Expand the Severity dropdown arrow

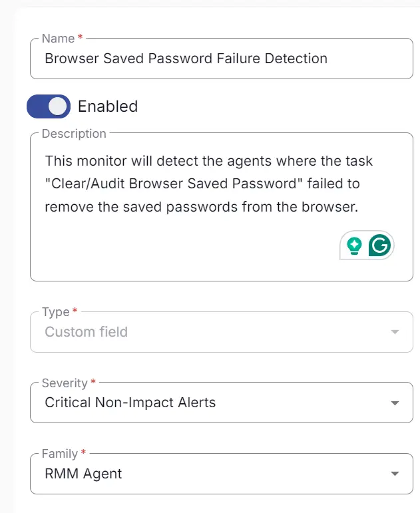point(395,403)
